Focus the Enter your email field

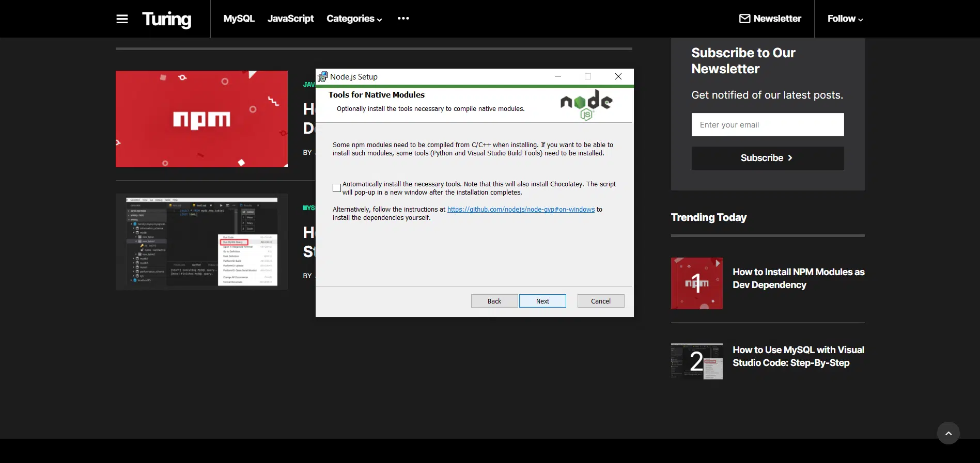pyautogui.click(x=768, y=125)
